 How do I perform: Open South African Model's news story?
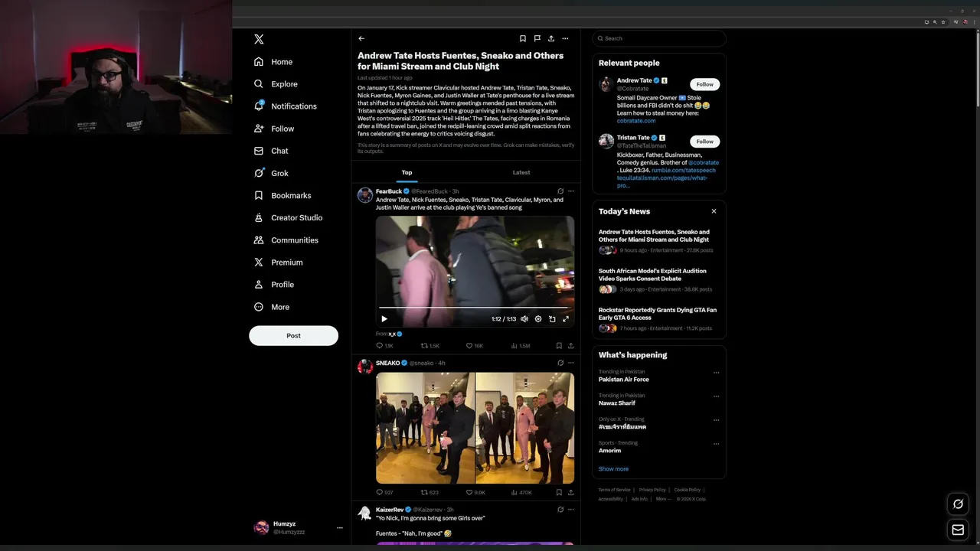[x=658, y=280]
